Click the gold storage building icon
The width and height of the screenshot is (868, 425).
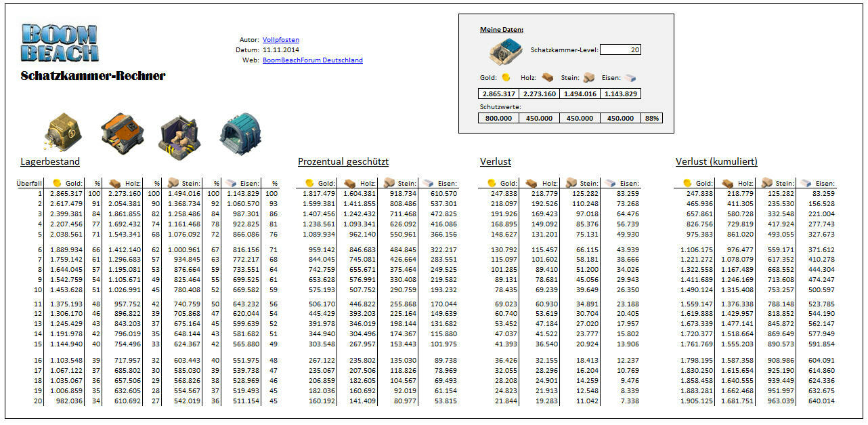click(x=62, y=130)
